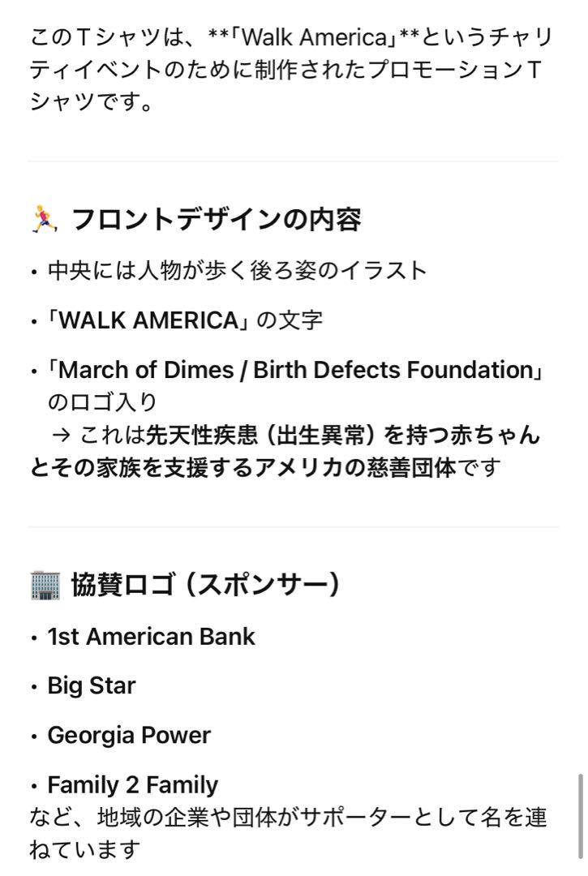Click the intro paragraph mentioning Walk America
The height and width of the screenshot is (876, 588).
point(291,69)
